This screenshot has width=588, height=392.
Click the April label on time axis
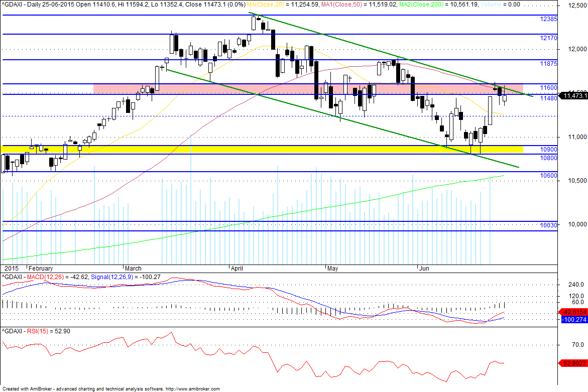tap(237, 269)
